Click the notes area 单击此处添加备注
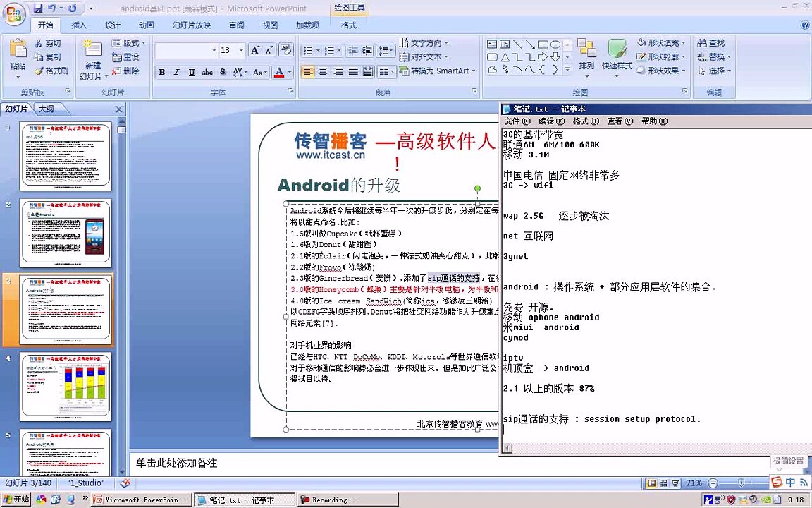Image resolution: width=812 pixels, height=508 pixels. click(176, 463)
